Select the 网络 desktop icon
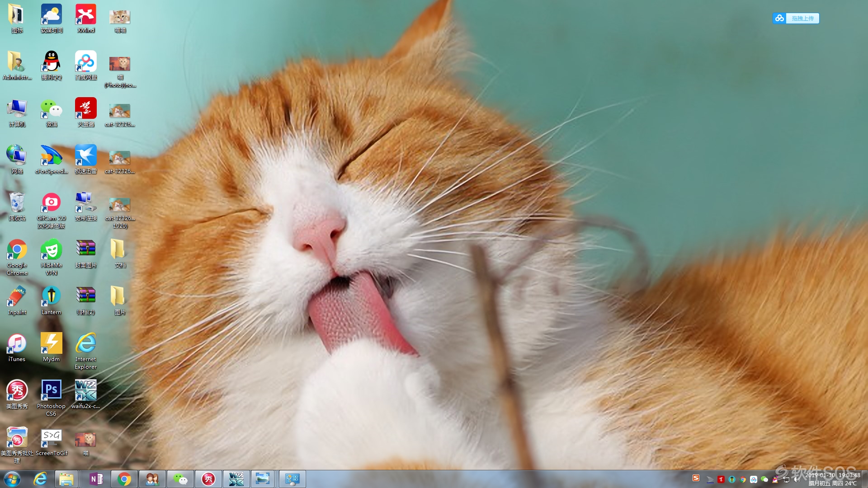The image size is (868, 488). [x=17, y=160]
